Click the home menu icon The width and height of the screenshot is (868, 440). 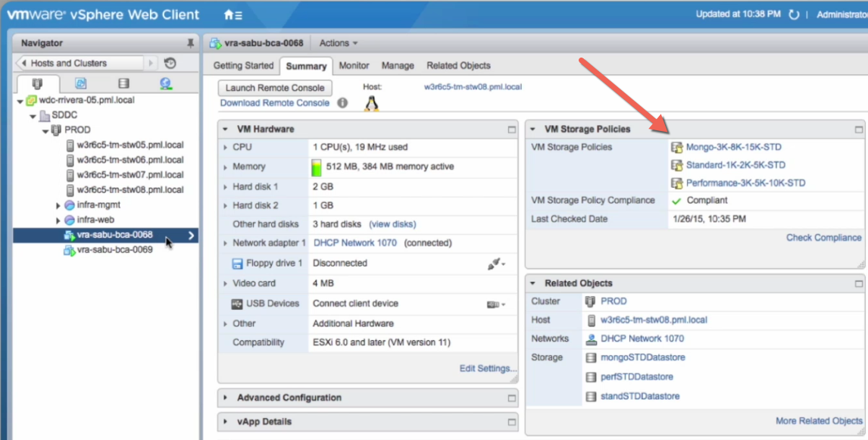(233, 15)
